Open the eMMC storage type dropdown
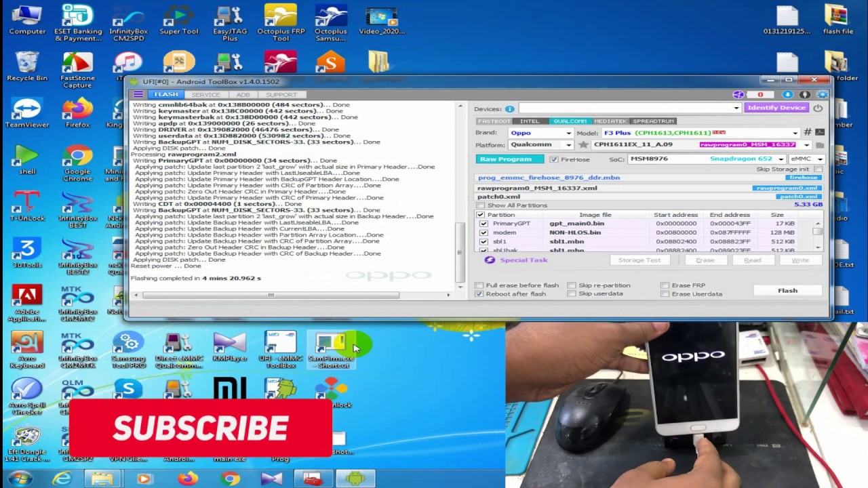This screenshot has height=488, width=868. [820, 159]
